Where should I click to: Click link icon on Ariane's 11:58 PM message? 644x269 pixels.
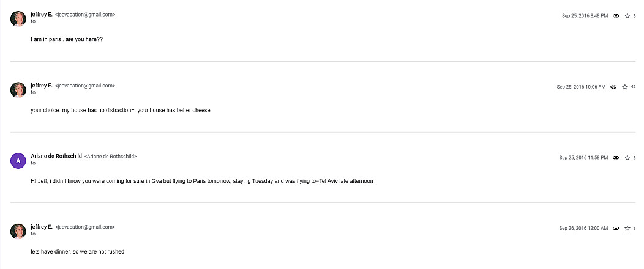pos(616,158)
